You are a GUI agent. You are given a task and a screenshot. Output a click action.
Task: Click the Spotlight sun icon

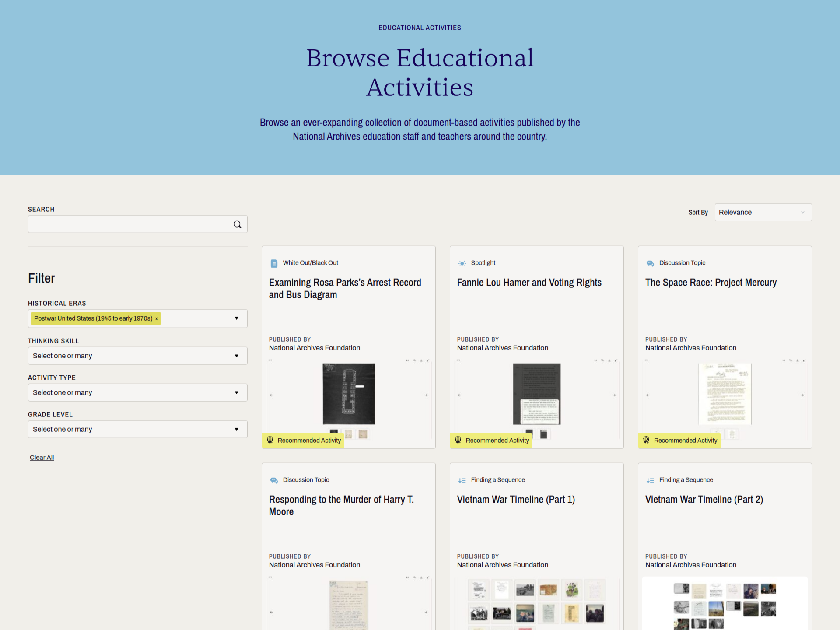[462, 263]
